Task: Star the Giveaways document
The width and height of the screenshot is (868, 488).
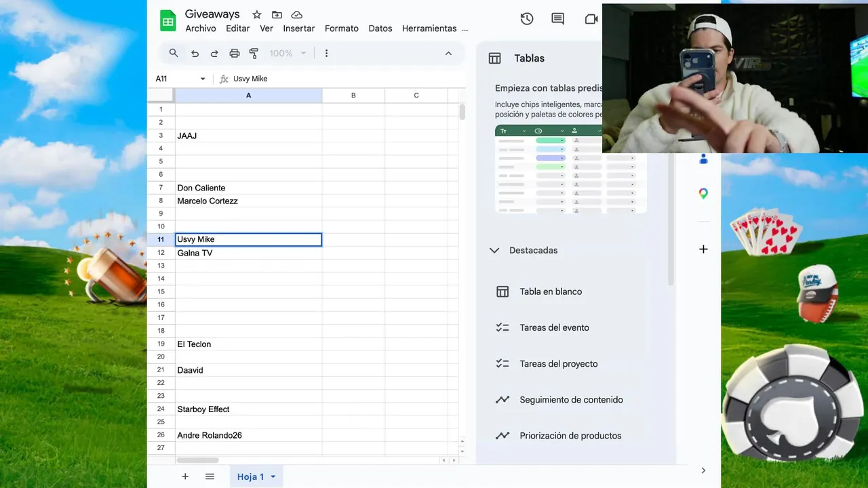Action: coord(256,15)
